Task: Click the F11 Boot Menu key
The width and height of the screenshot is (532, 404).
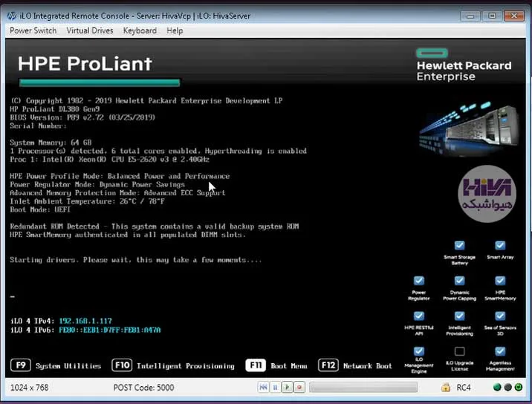Action: point(256,365)
